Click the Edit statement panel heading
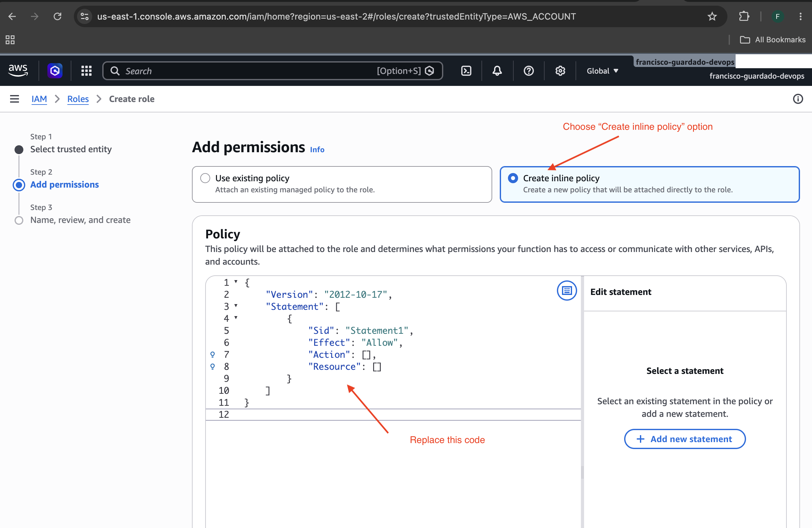 point(621,292)
